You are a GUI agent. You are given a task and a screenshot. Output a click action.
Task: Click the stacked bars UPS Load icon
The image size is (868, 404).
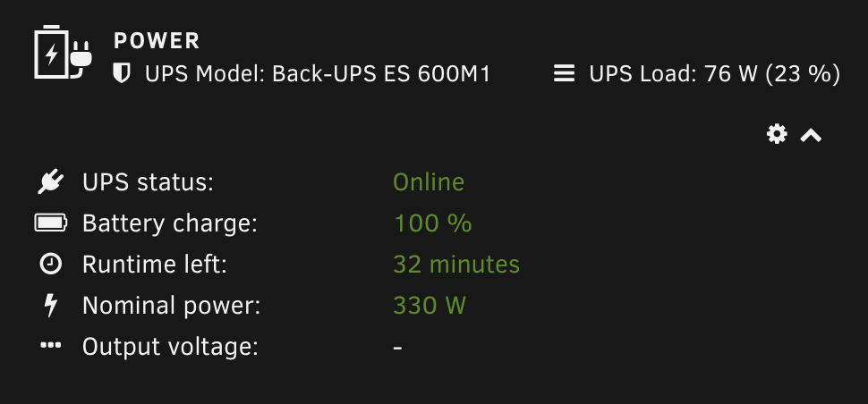coord(564,73)
